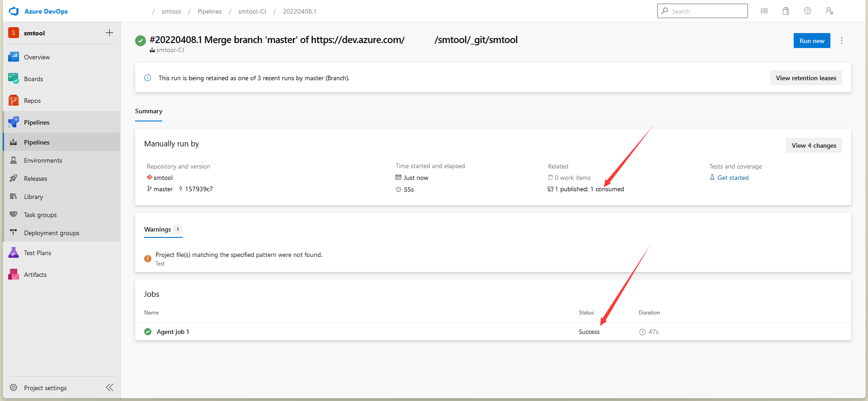
Task: Open the task list icon in header
Action: pos(764,11)
